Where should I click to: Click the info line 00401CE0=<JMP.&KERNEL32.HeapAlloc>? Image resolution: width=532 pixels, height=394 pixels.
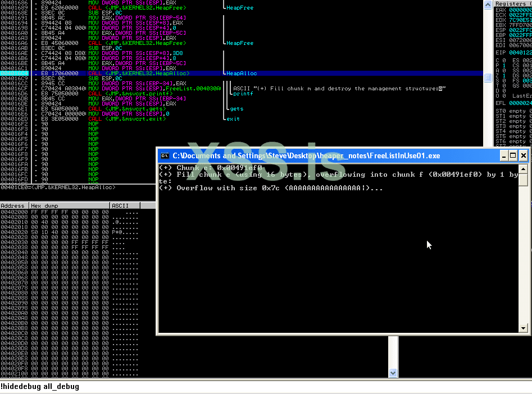(58, 187)
